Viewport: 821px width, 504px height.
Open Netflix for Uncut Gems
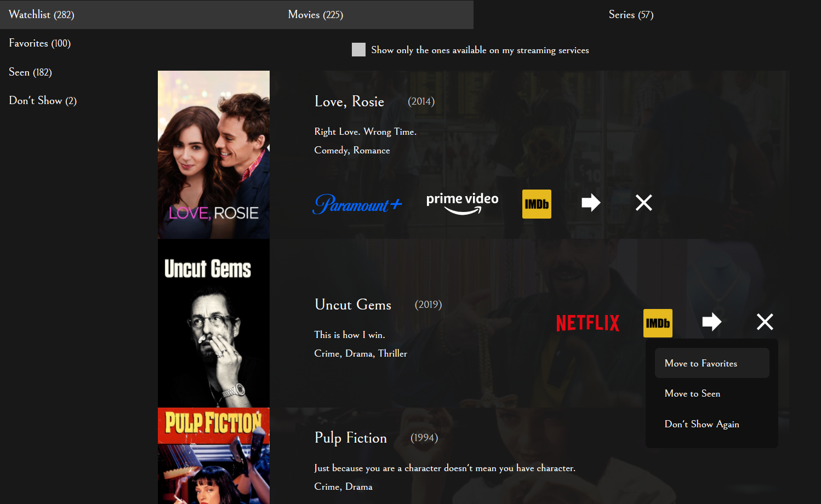point(588,323)
